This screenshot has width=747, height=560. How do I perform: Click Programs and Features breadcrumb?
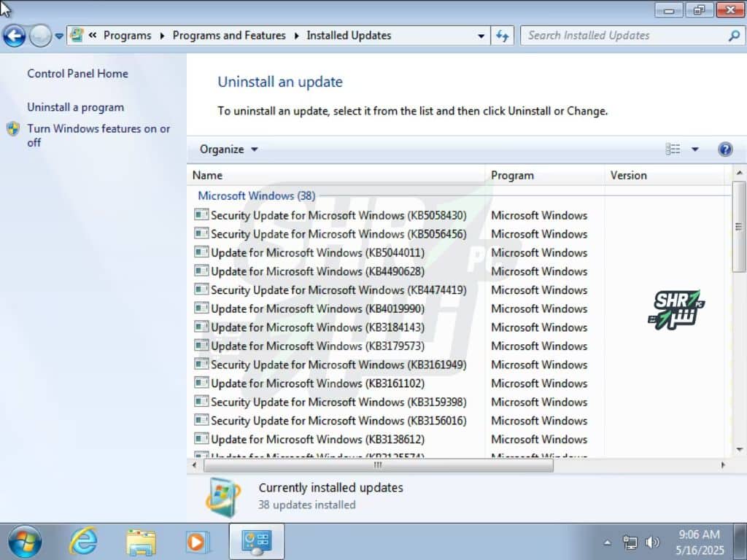[229, 36]
